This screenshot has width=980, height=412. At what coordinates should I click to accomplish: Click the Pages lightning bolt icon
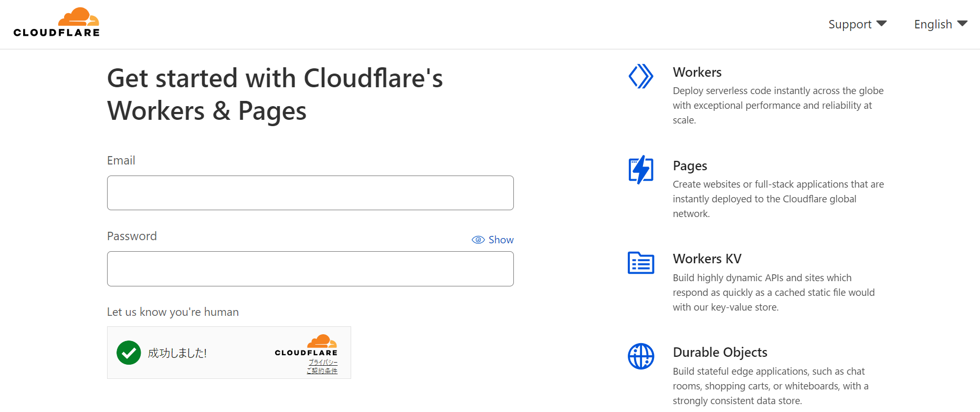[641, 170]
